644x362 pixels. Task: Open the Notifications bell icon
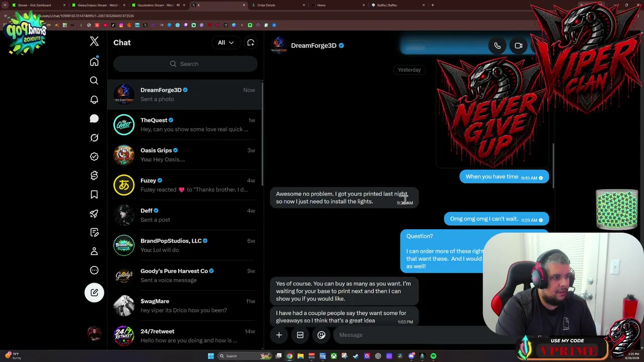[94, 100]
